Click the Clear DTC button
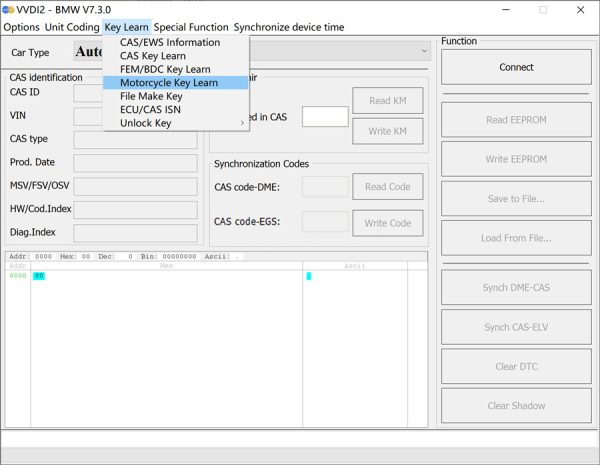 [516, 367]
